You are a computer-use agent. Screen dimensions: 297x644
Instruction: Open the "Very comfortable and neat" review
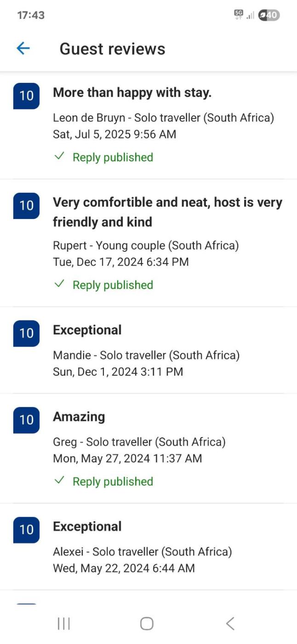167,212
